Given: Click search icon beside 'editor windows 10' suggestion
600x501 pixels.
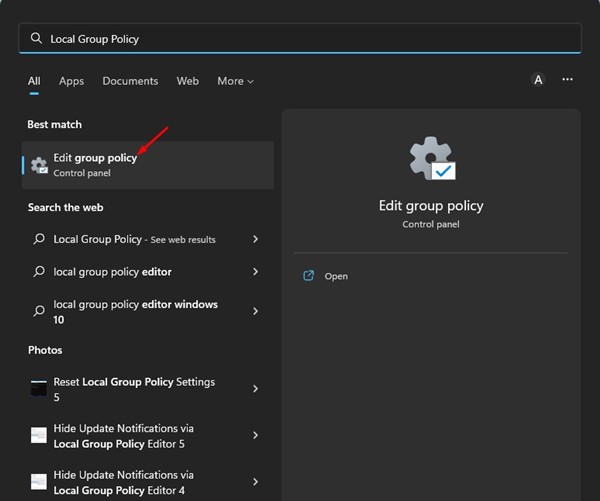Looking at the screenshot, I should pyautogui.click(x=39, y=311).
